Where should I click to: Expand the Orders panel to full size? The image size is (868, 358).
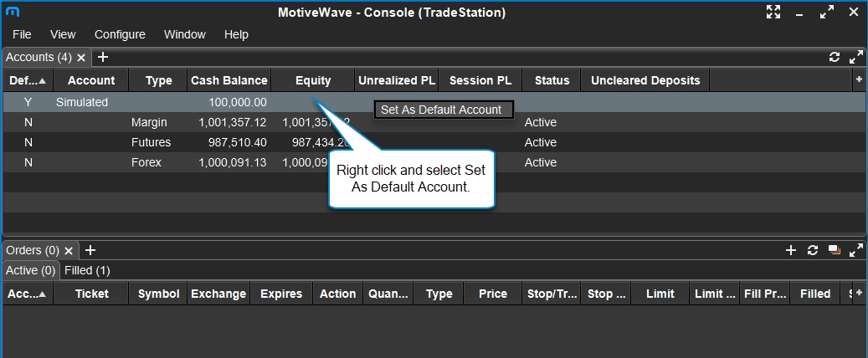(855, 250)
